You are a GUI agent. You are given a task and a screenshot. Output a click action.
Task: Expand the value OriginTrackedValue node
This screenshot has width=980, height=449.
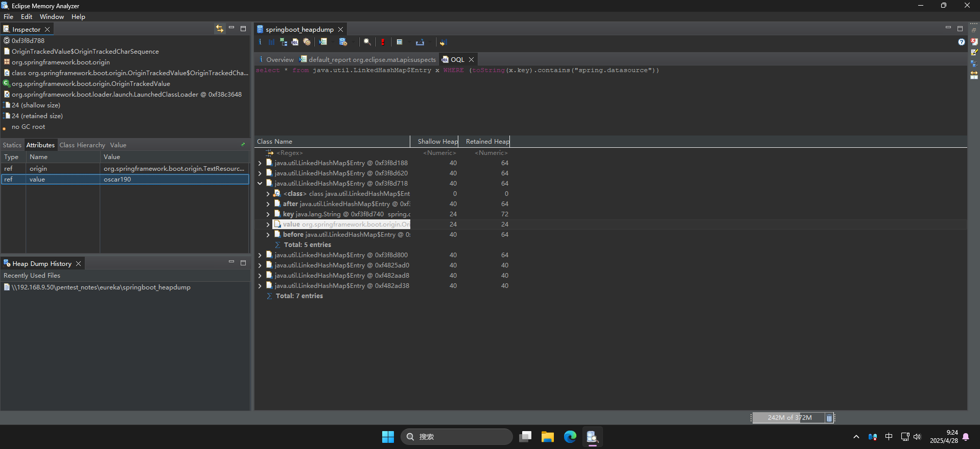tap(268, 224)
